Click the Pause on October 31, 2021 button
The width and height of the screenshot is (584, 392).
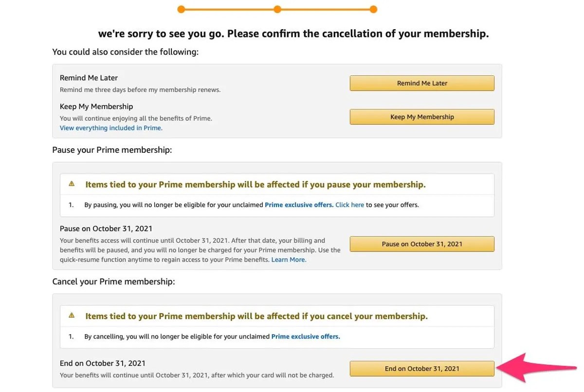coord(421,244)
